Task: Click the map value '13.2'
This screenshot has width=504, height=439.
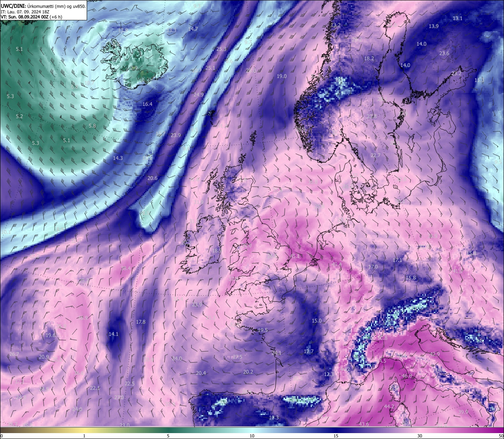Action: pos(335,25)
